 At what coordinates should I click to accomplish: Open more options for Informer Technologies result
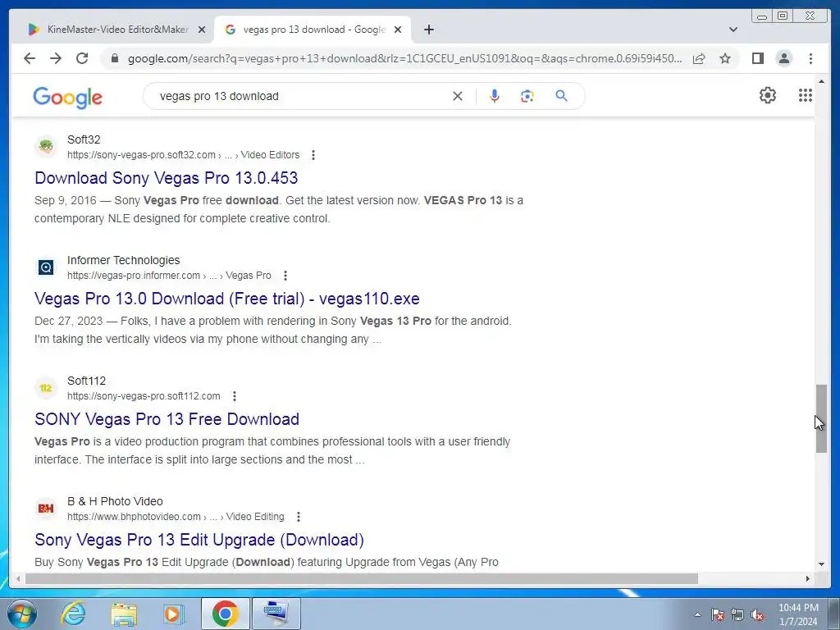point(285,276)
